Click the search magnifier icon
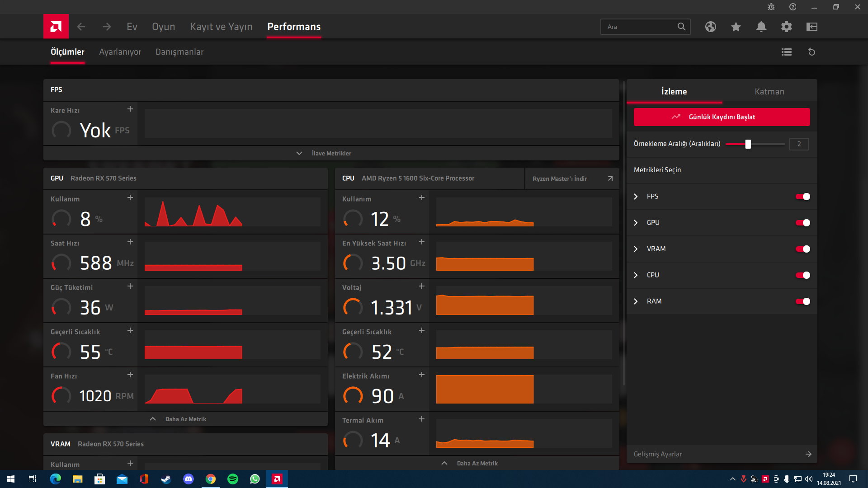 pos(682,27)
